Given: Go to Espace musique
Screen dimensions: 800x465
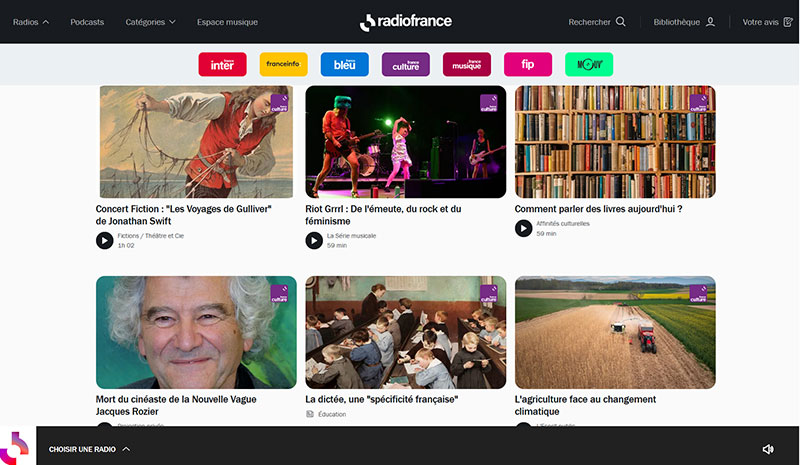Looking at the screenshot, I should click(x=228, y=22).
